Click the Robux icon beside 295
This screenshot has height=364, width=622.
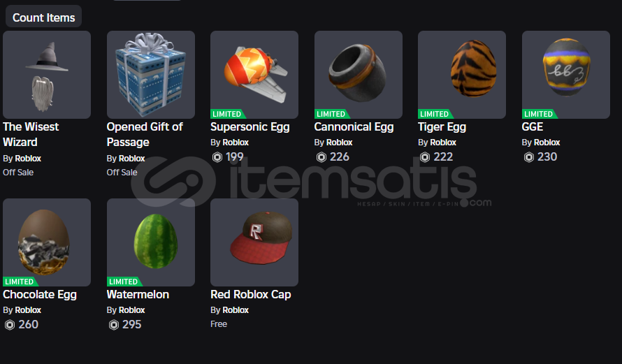tap(113, 325)
